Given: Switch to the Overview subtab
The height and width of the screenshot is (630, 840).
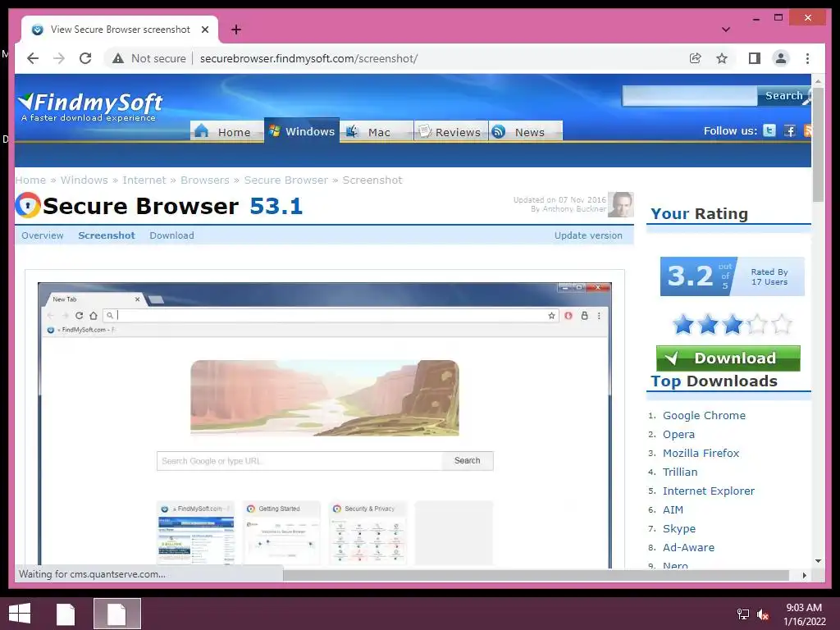Looking at the screenshot, I should [43, 235].
